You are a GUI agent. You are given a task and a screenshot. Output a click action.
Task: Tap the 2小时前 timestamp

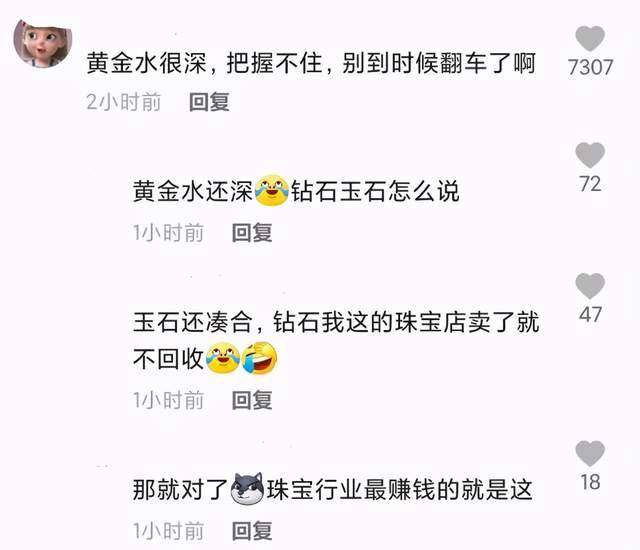124,102
